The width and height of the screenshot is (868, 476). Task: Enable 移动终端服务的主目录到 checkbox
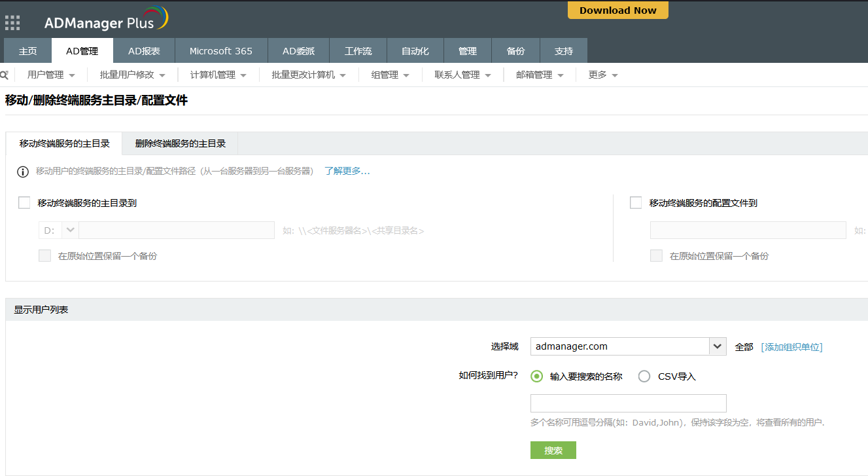click(x=25, y=203)
